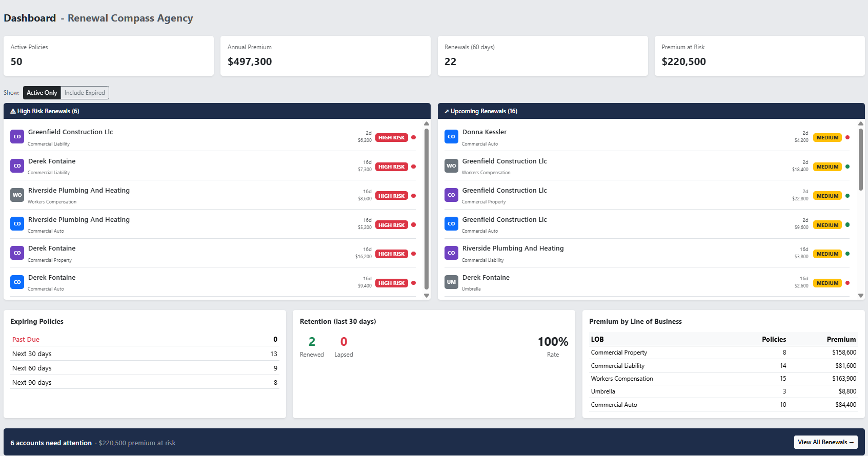The image size is (868, 456).
Task: Click the Dashboard page title
Action: 30,18
